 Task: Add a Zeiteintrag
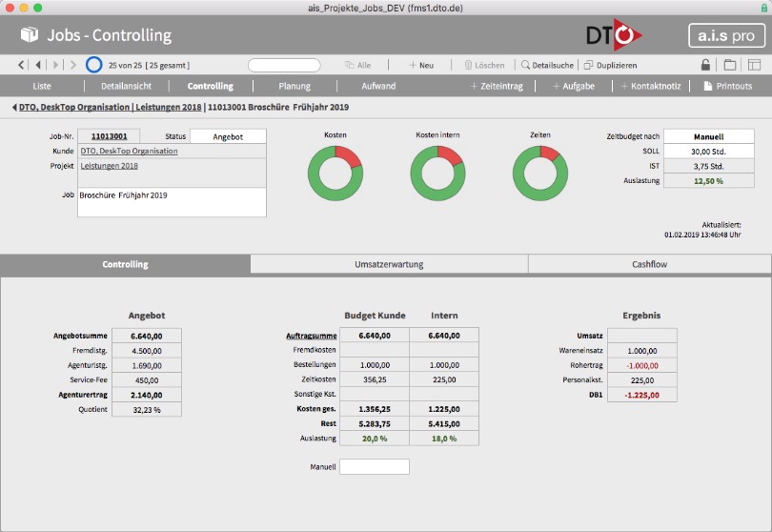point(497,86)
